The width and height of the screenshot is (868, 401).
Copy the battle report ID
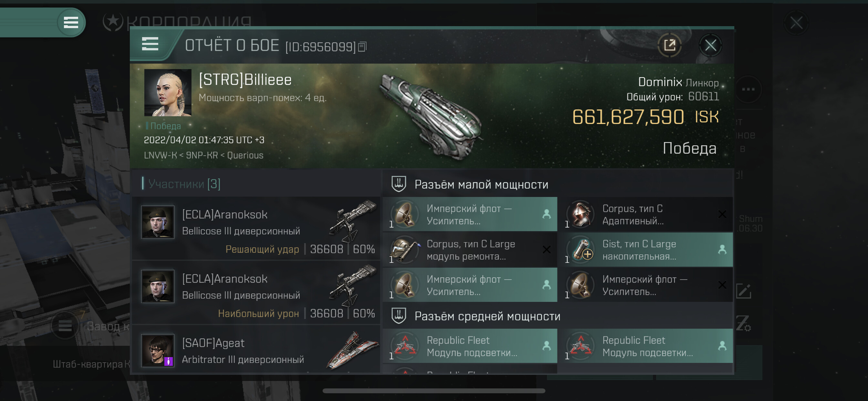click(x=362, y=46)
